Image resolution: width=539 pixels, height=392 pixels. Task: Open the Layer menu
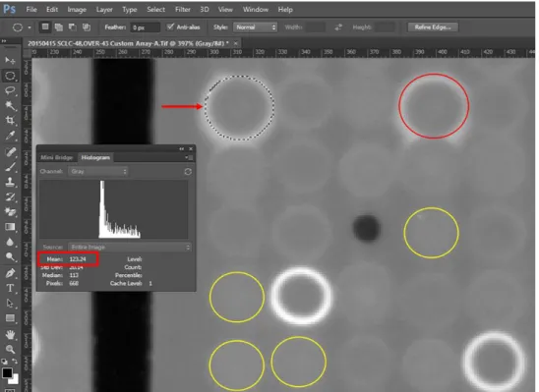pos(104,9)
